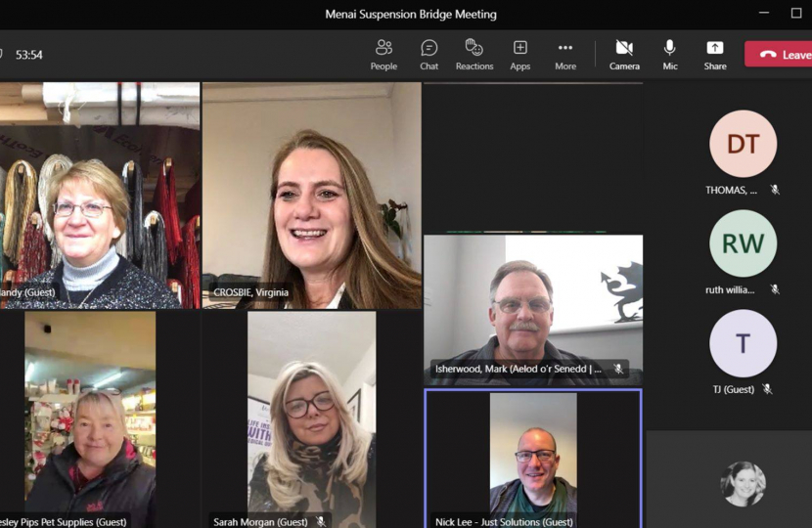
Task: Select Nick Lee - Just Solutions video
Action: coord(533,458)
